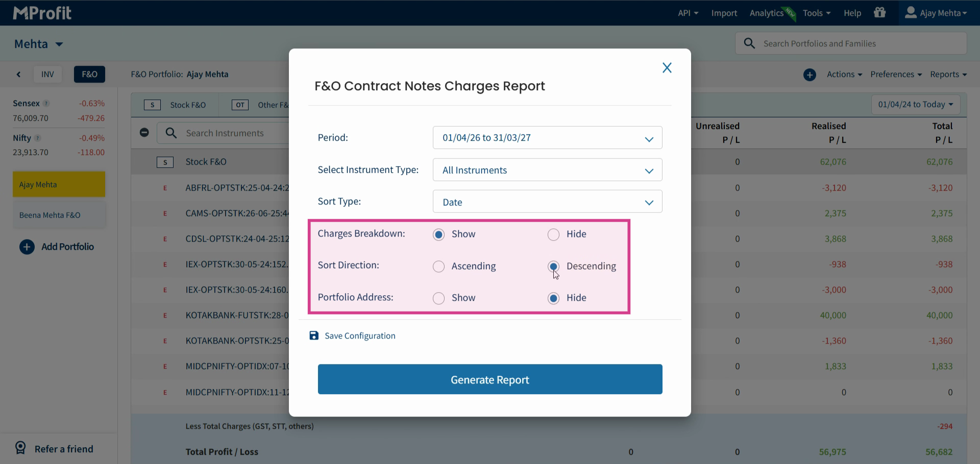Click the back arrow beside INV

pos(19,74)
